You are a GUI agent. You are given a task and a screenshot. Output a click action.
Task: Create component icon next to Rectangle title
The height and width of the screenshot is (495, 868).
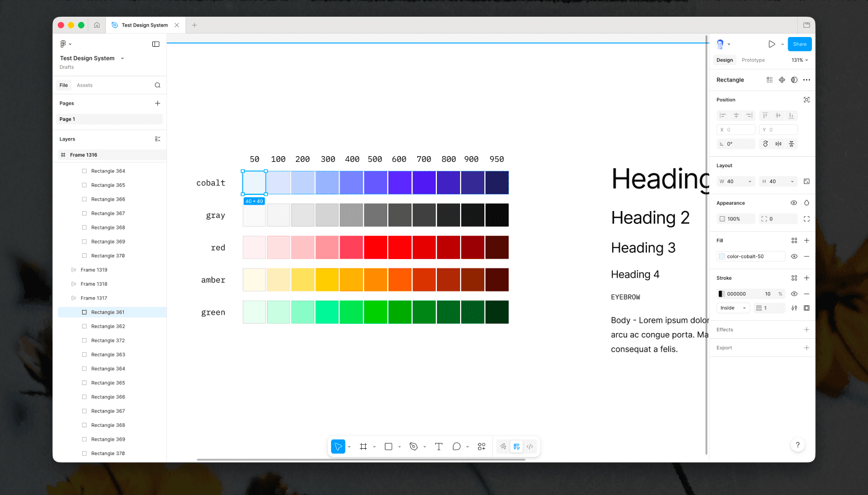(x=782, y=80)
